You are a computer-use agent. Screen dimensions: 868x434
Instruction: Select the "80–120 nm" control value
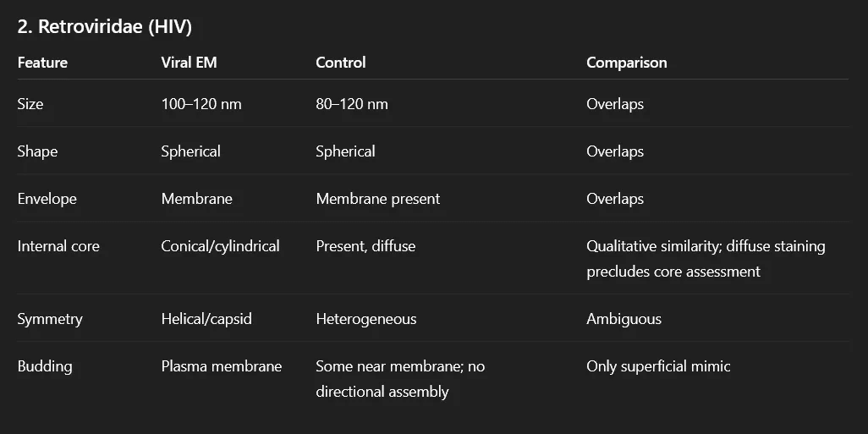coord(352,104)
